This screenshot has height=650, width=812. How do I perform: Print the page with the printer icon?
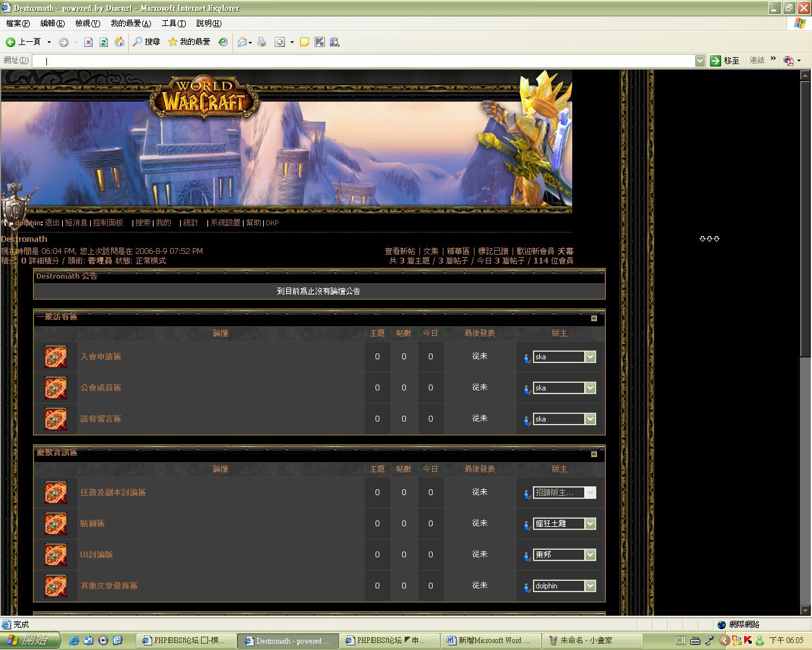[261, 42]
